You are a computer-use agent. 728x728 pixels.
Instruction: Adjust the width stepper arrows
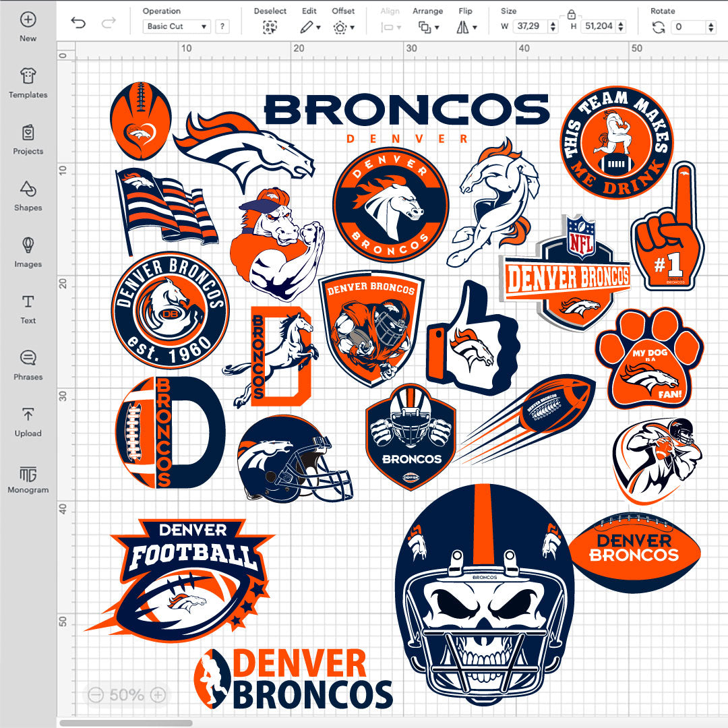(553, 26)
